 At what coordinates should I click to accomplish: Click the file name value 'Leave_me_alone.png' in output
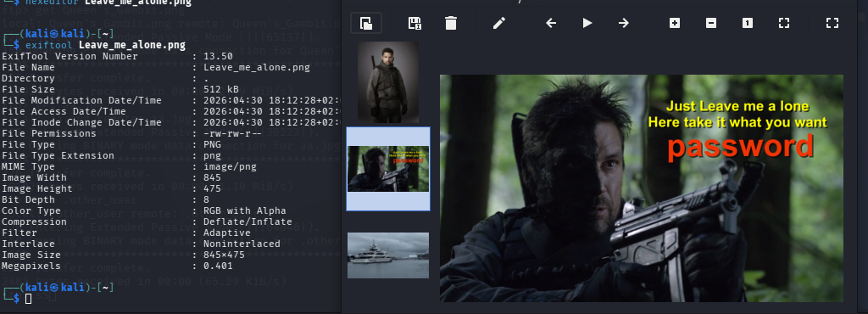(x=256, y=68)
